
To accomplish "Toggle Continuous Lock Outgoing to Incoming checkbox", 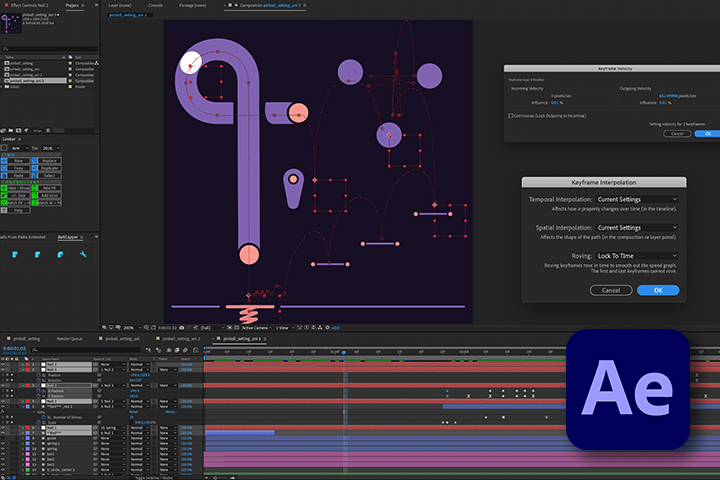I will [x=511, y=116].
